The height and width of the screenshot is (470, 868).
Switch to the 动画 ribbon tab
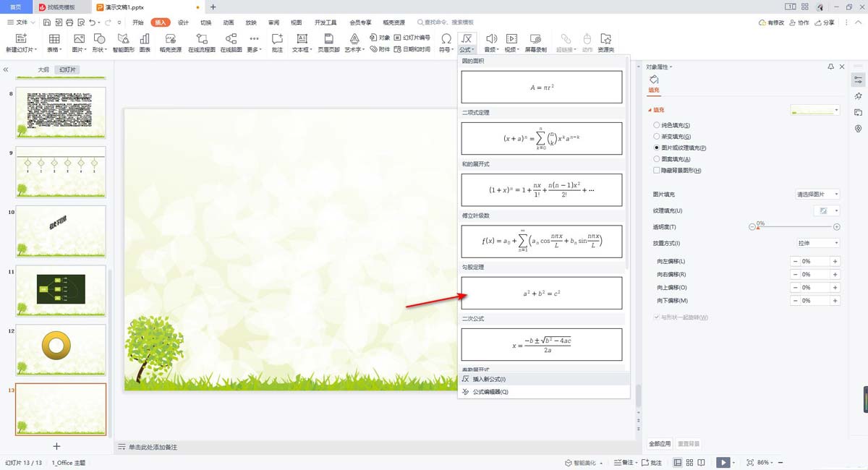coord(229,22)
